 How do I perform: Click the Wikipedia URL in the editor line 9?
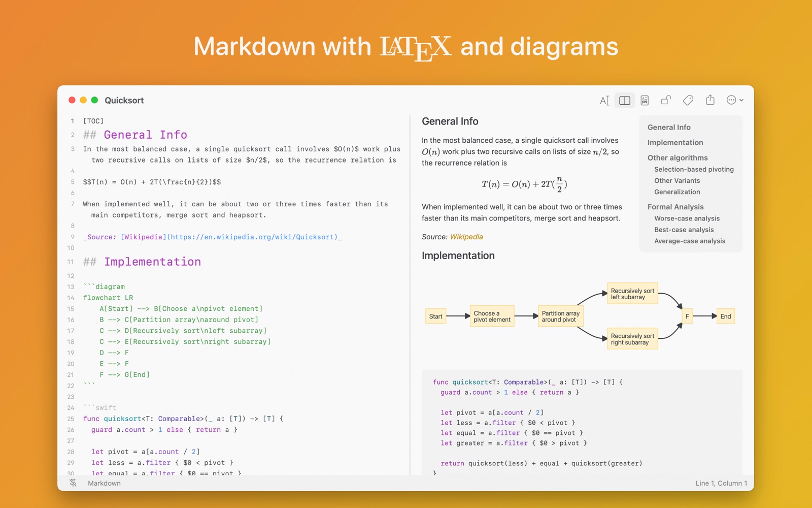[252, 237]
